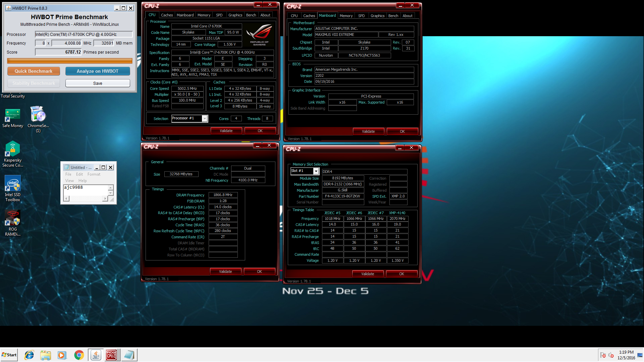Viewport: 644px width, 362px height.
Task: Click the Core Voltage value 1.536 V
Action: click(x=229, y=44)
